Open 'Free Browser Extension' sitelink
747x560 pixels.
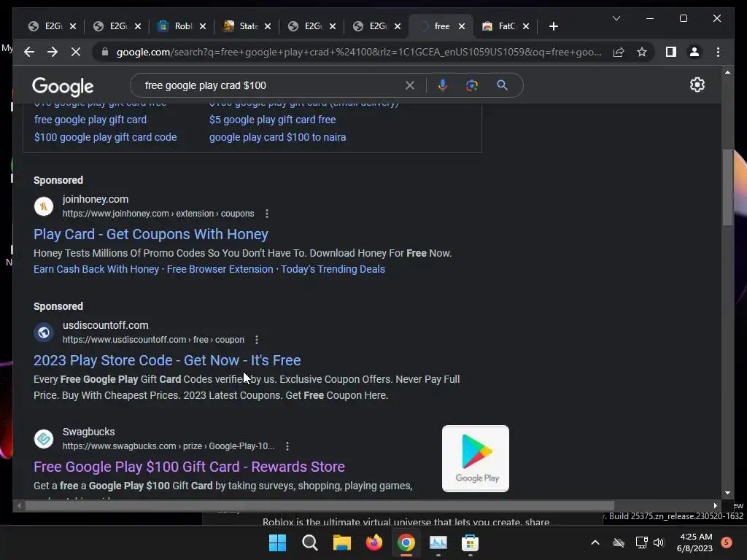[x=220, y=269]
